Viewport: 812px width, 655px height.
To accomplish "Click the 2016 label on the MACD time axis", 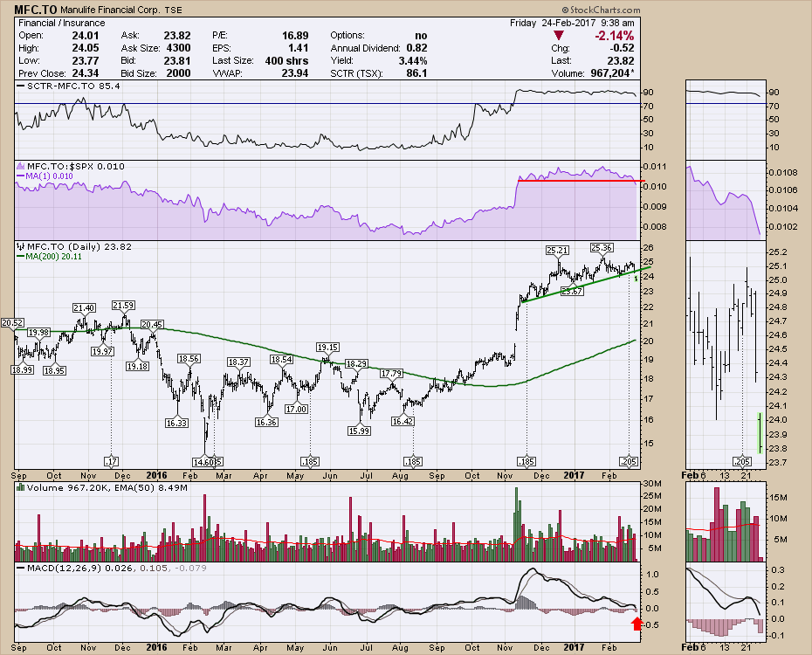I will coord(157,647).
